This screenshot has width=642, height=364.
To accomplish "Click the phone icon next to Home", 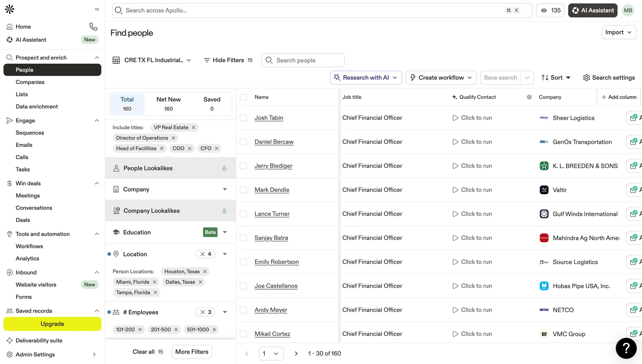I will pyautogui.click(x=93, y=26).
